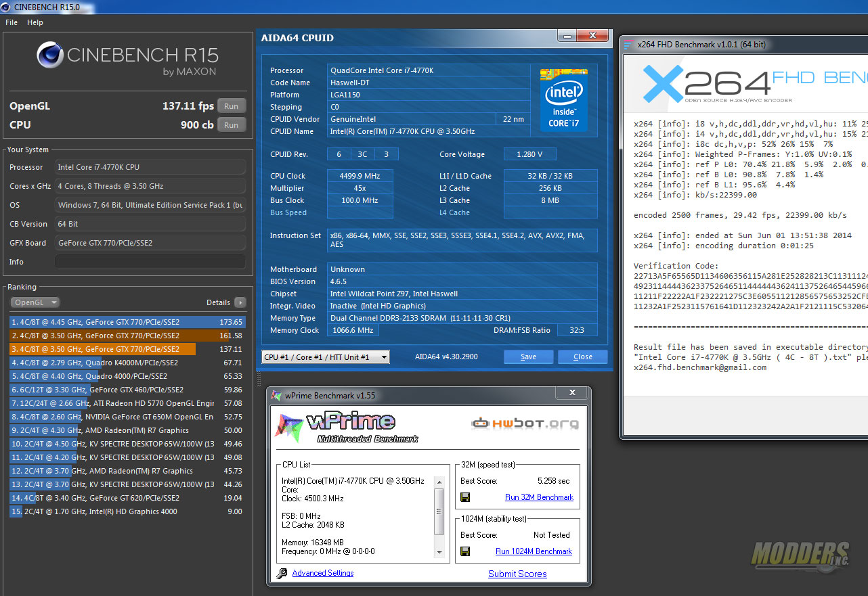This screenshot has height=596, width=868.
Task: Click the x264 FHD Benchmark title bar icon
Action: point(629,45)
